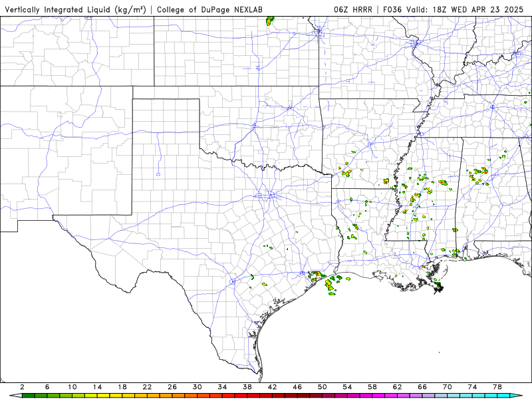
Task: Click the colorbar label '38'
Action: coord(247,387)
